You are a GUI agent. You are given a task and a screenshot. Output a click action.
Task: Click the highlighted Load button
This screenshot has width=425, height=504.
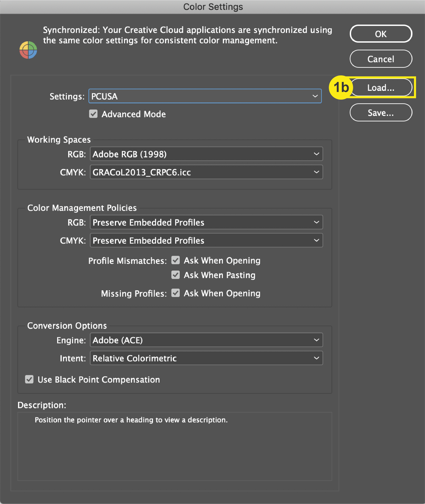click(x=381, y=88)
